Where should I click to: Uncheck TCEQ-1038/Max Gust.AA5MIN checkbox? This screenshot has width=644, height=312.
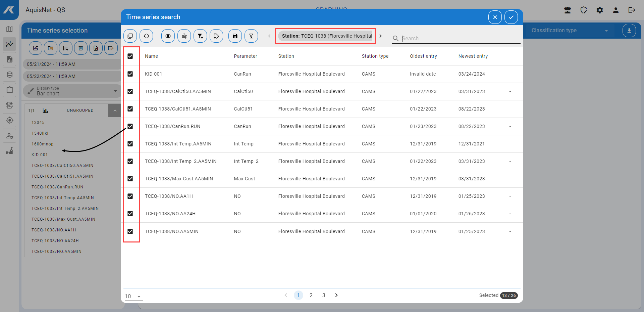130,179
